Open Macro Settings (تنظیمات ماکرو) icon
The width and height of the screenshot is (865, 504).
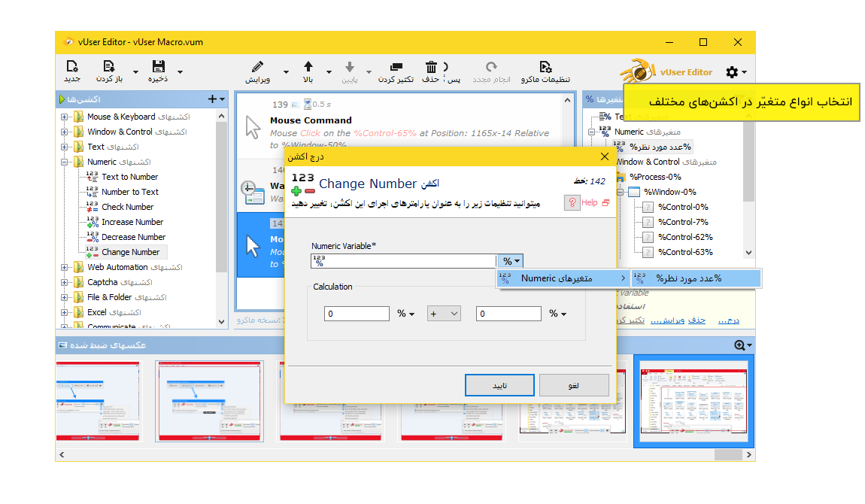tap(546, 67)
